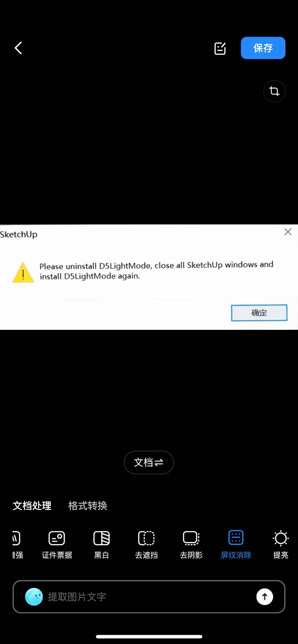This screenshot has width=298, height=644.
Task: Tap the home indicator bar at the bottom
Action: (x=149, y=637)
